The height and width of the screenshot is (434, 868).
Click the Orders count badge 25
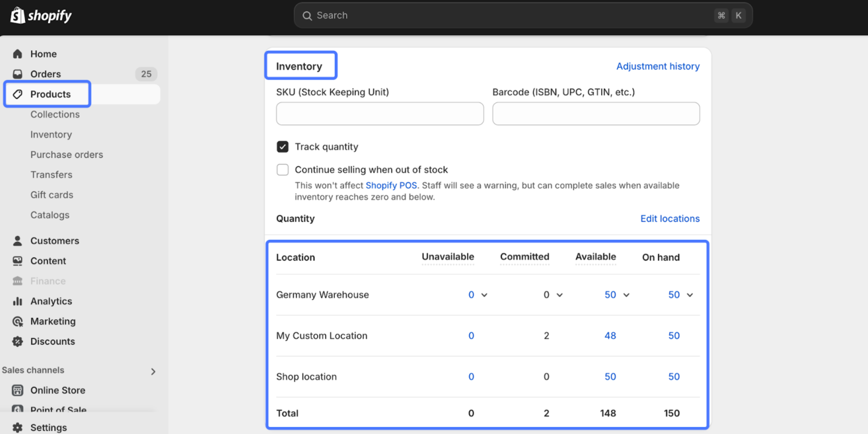(x=146, y=74)
